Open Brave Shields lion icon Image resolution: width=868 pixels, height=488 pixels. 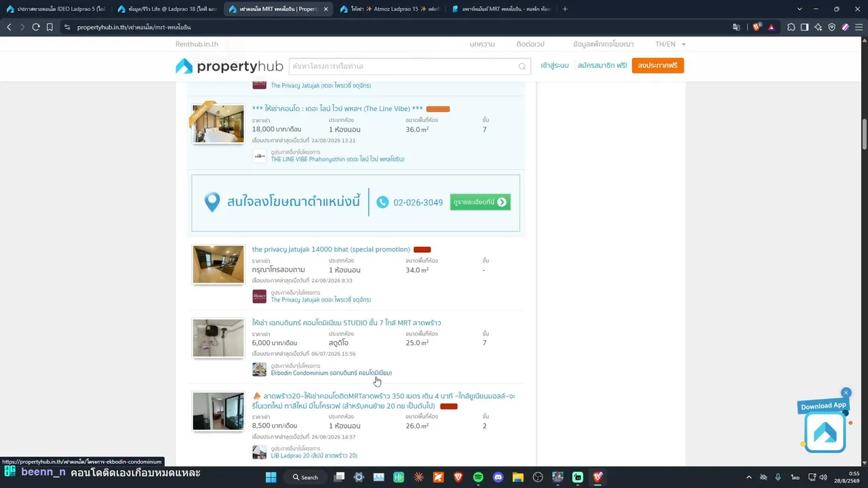point(757,27)
